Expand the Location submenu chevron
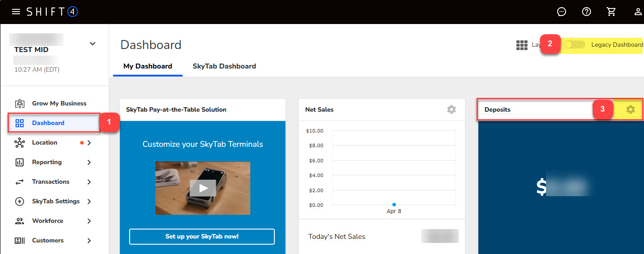Screen dimensions: 644x254 89,143
